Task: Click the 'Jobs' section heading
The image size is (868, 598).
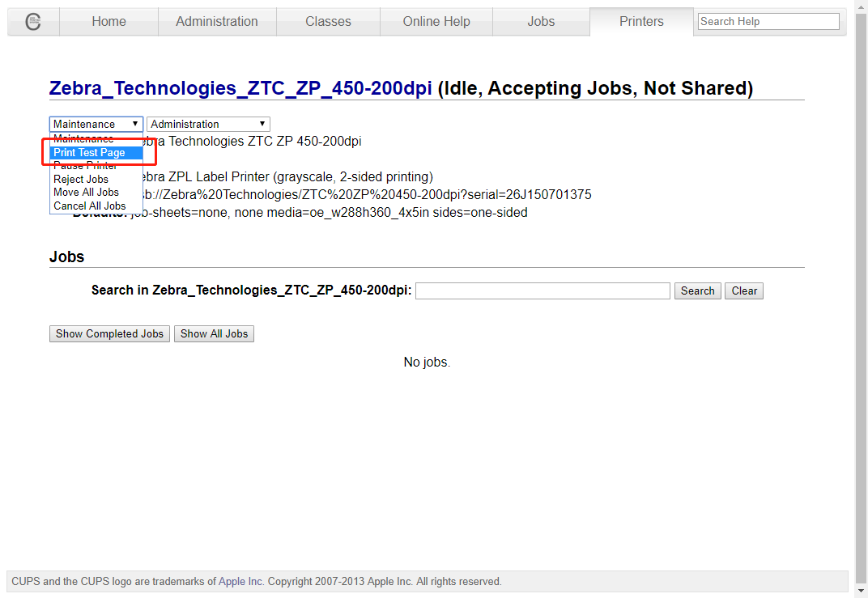Action: 67,257
